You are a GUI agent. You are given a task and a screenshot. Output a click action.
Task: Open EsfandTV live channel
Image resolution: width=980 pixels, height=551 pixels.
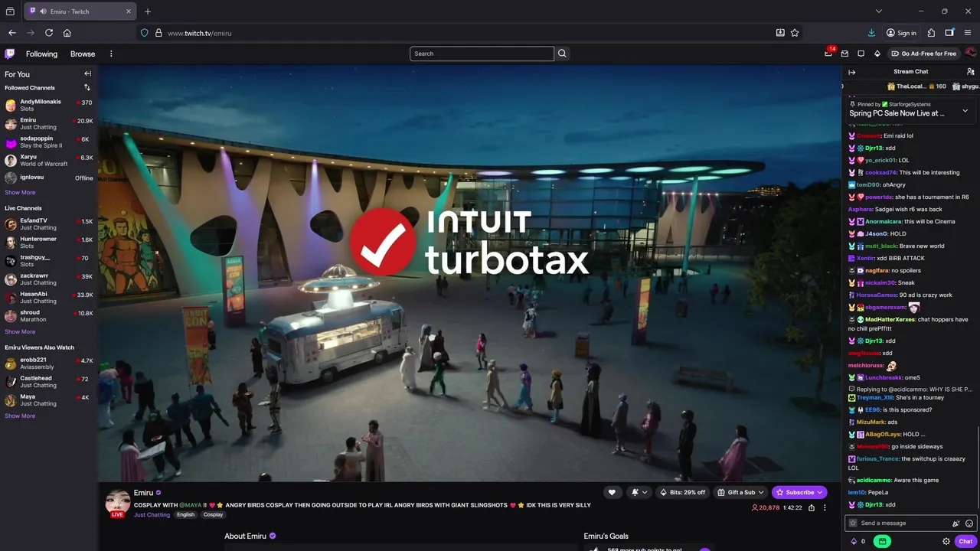coord(49,224)
